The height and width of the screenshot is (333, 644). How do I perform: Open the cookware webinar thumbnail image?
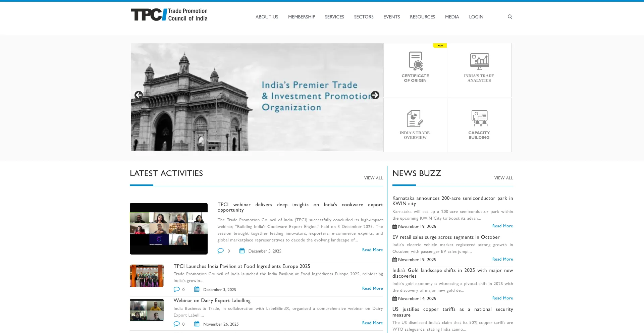[169, 229]
